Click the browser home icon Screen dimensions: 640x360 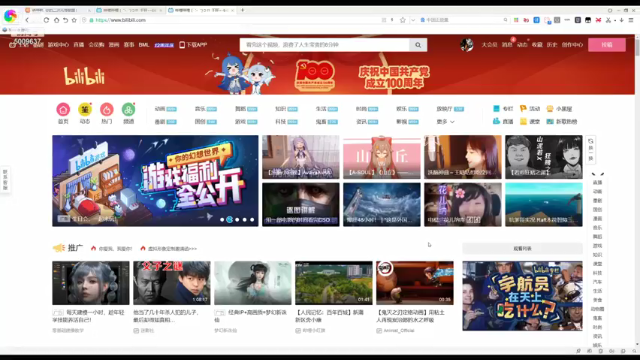click(56, 20)
